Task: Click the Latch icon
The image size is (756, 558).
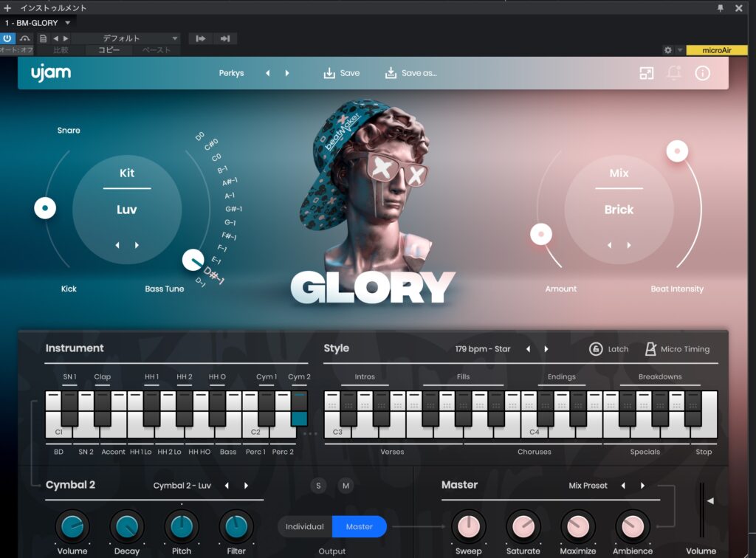Action: click(596, 349)
